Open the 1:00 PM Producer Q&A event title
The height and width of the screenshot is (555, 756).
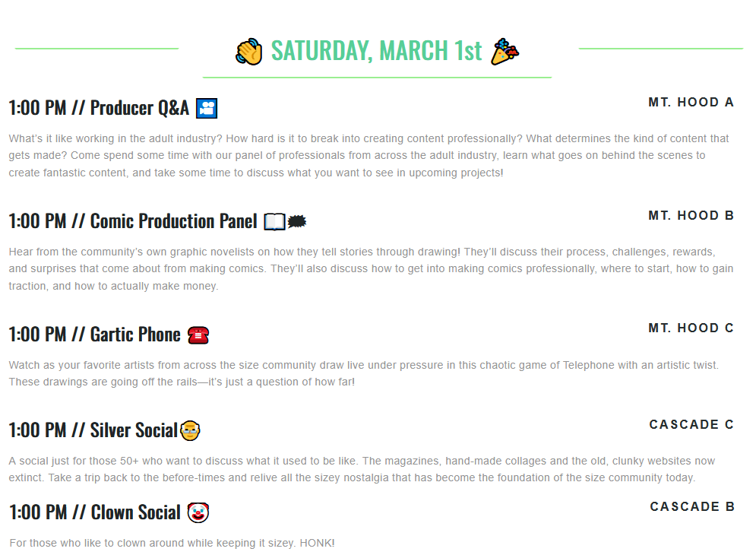[99, 108]
